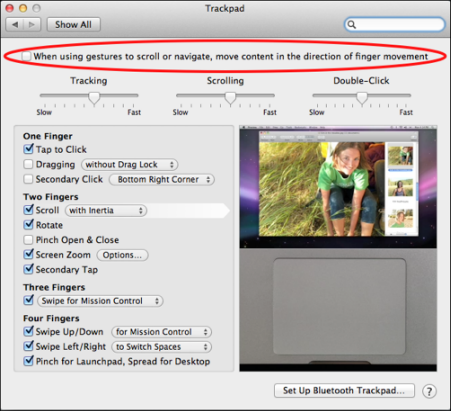Open the without Drag Lock dropdown
This screenshot has height=411, width=451.
[130, 165]
